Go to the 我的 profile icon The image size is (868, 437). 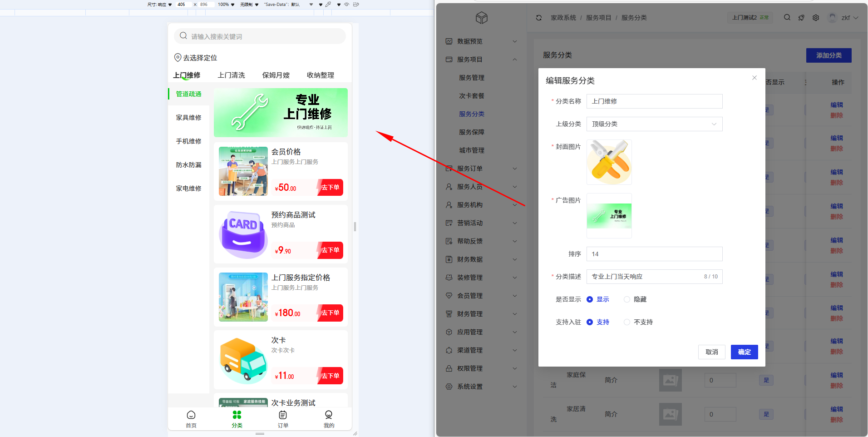click(329, 415)
